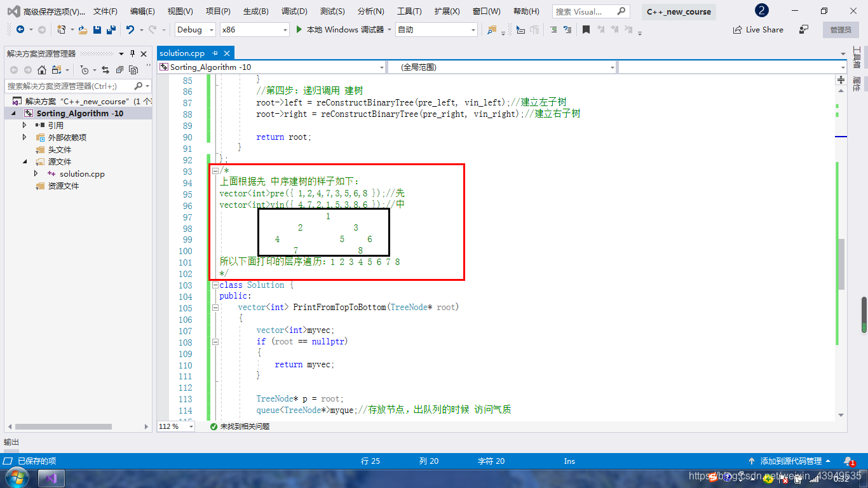This screenshot has width=868, height=488.
Task: Expand the solution.cpp tree node arrow
Action: tap(36, 173)
